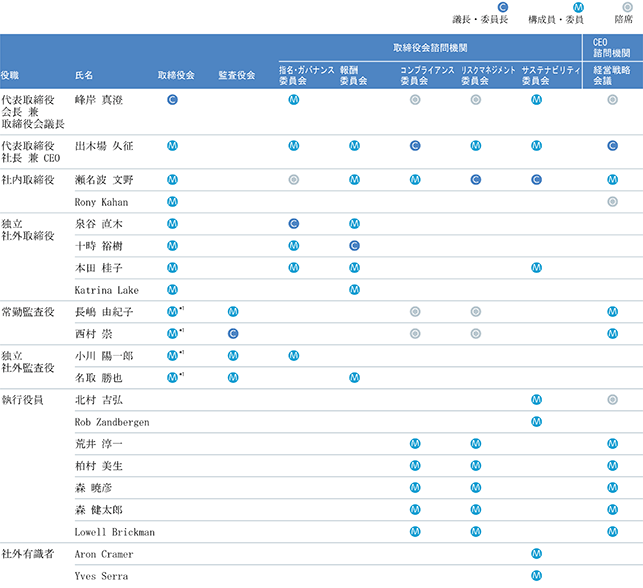Screen dimensions: 643x588
Task: Click 出木場 久征's 経営戦略会議 chair icon
Action: [x=612, y=146]
